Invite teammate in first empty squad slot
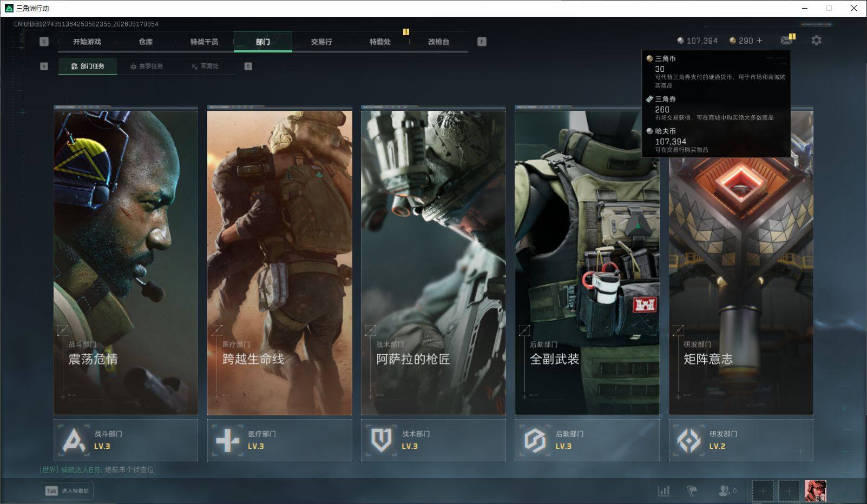Image resolution: width=867 pixels, height=504 pixels. point(763,491)
